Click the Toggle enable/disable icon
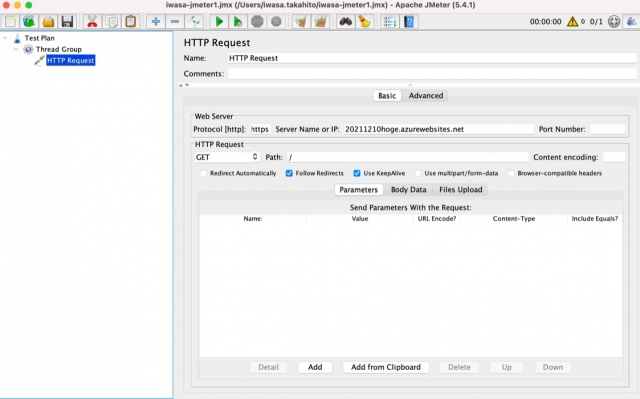This screenshot has width=640, height=399. pyautogui.click(x=194, y=21)
